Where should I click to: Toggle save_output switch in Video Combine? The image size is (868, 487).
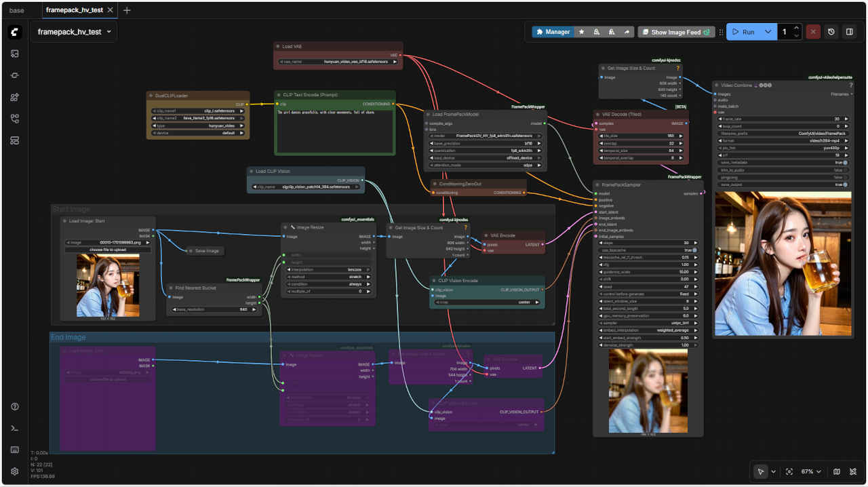click(846, 184)
